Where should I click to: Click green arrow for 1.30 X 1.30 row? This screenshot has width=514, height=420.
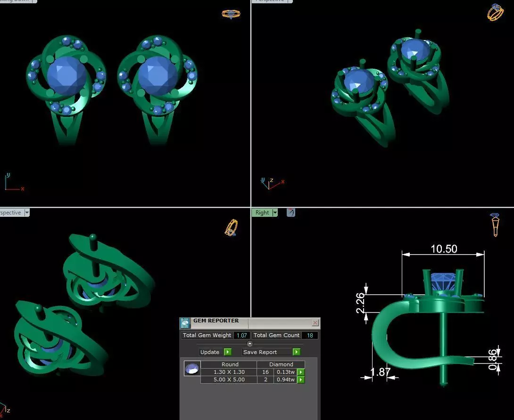pyautogui.click(x=300, y=372)
